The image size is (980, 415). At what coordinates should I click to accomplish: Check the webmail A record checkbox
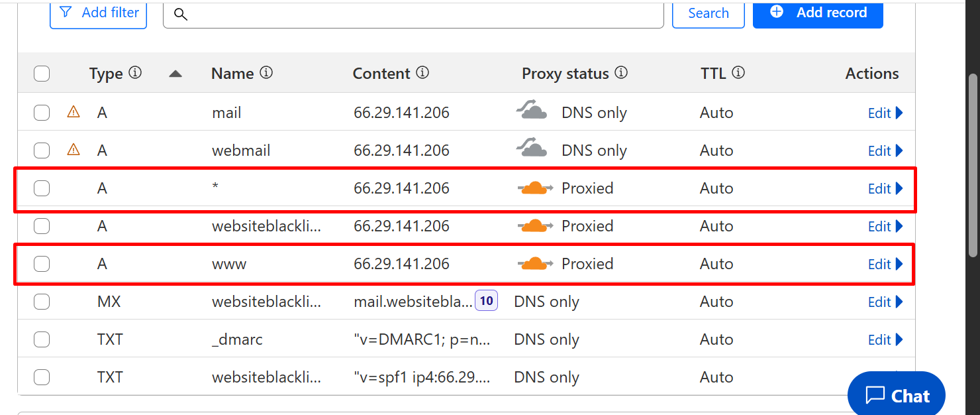(x=42, y=150)
